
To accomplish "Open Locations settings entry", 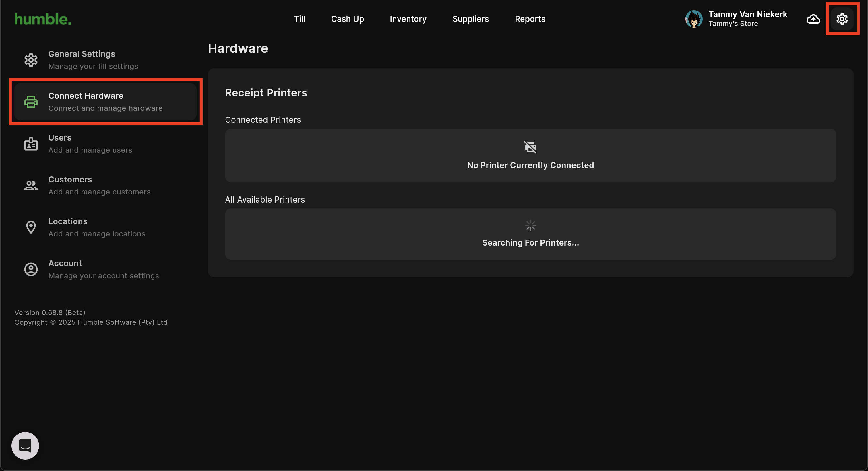I will [x=105, y=227].
